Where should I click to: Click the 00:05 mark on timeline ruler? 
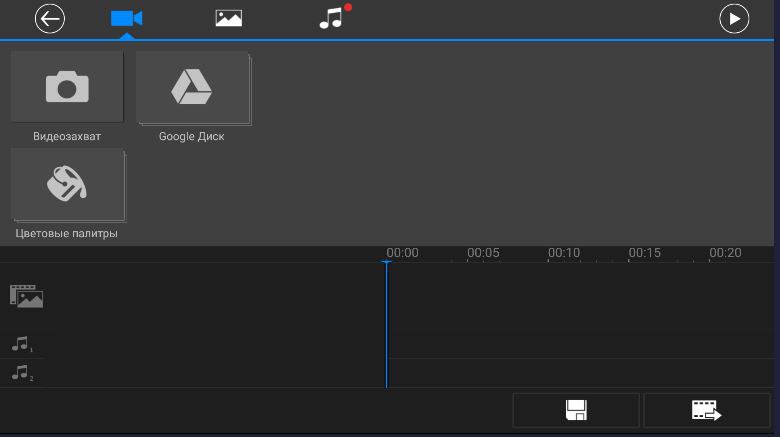(483, 253)
